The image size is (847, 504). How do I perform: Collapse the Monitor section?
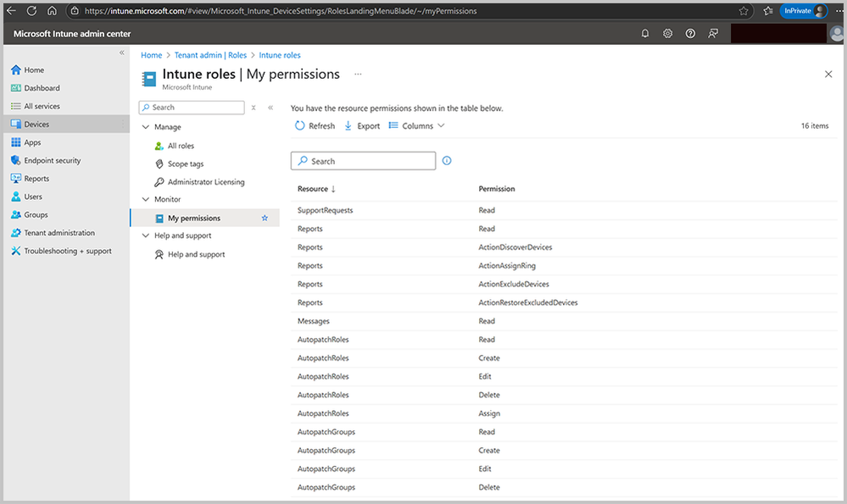145,199
